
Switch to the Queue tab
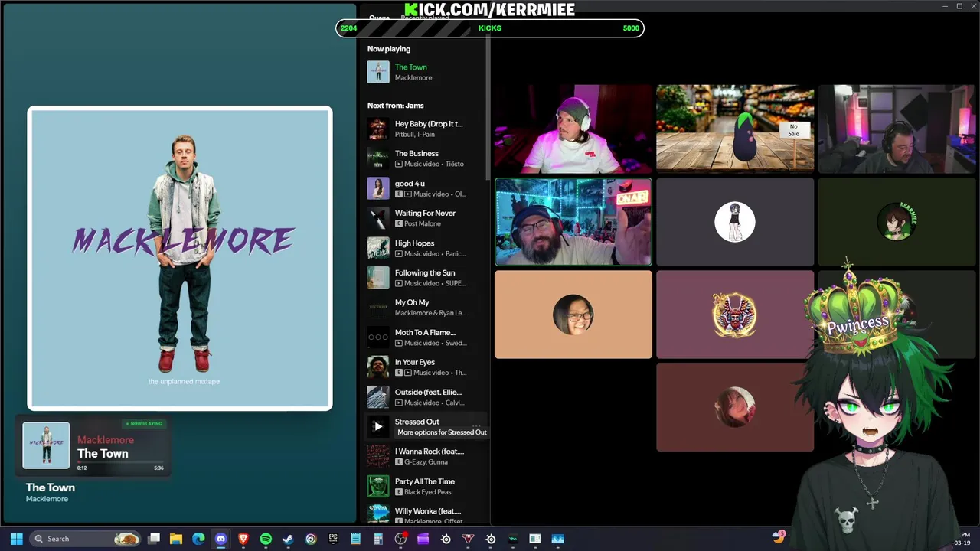pos(379,18)
